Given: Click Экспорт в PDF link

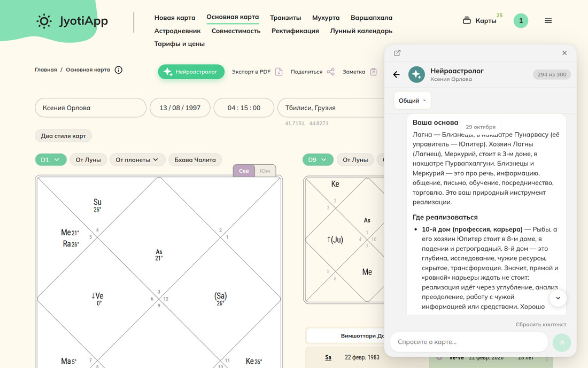Looking at the screenshot, I should [x=251, y=72].
